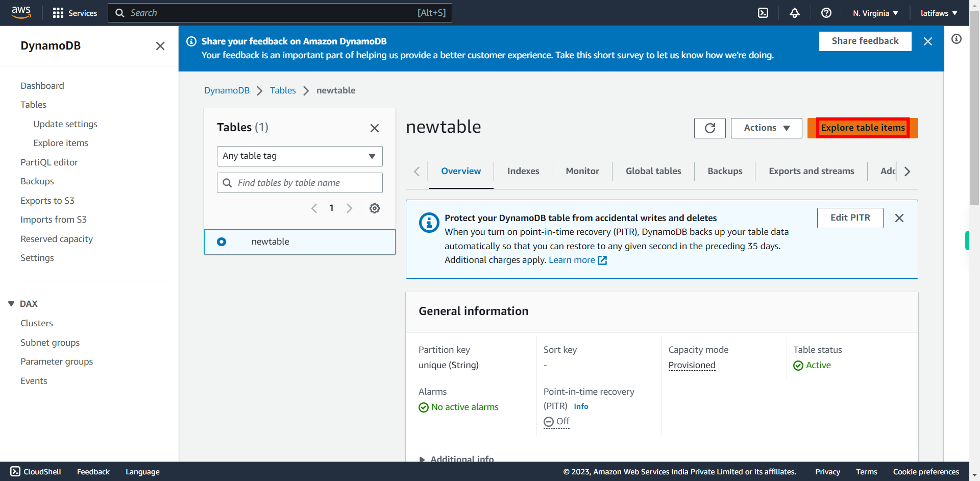980x481 pixels.
Task: Open the DynamoDB breadcrumb link
Action: click(227, 90)
